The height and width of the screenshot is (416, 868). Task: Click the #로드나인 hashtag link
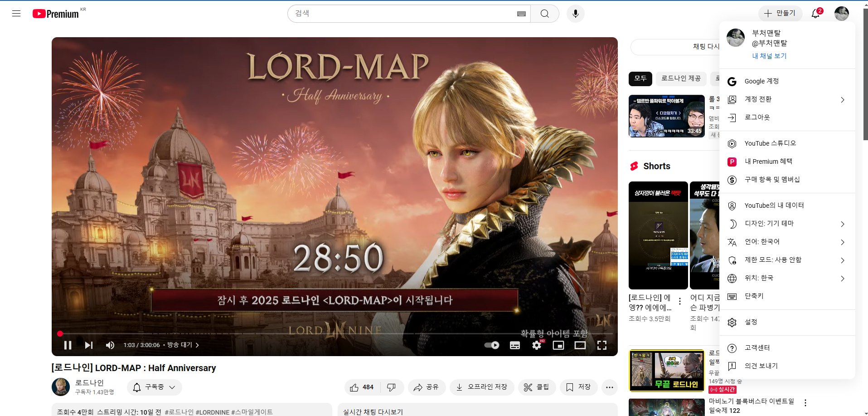pyautogui.click(x=179, y=412)
